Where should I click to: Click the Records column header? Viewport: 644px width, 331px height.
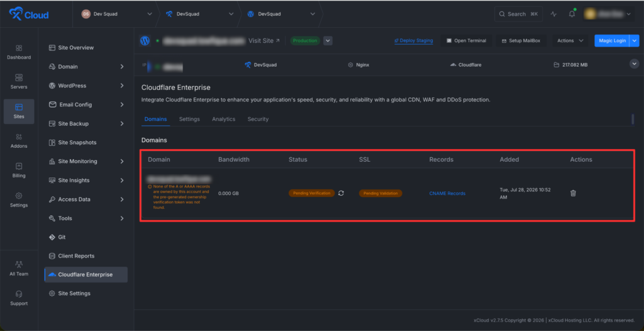pyautogui.click(x=441, y=160)
